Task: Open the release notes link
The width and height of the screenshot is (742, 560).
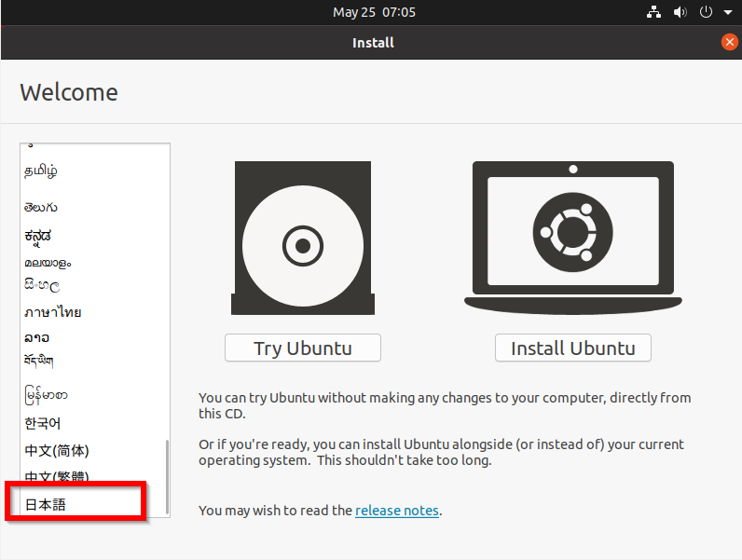Action: pyautogui.click(x=397, y=511)
